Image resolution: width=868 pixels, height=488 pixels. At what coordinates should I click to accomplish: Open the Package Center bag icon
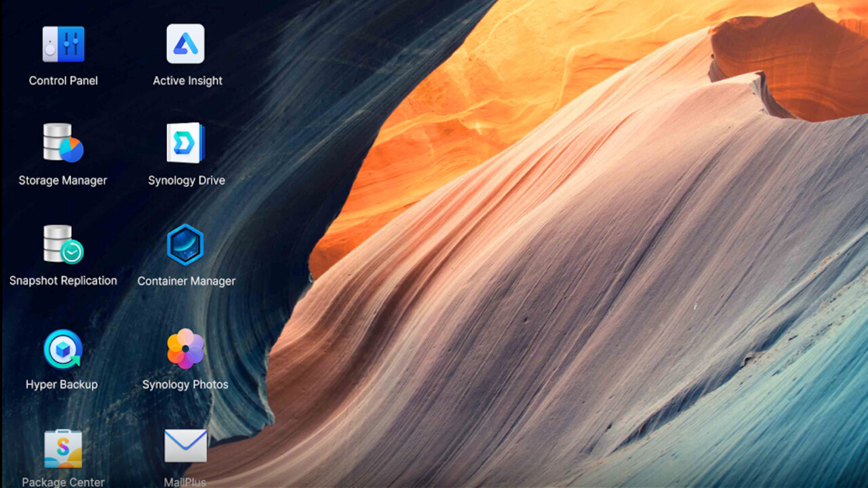(x=63, y=449)
